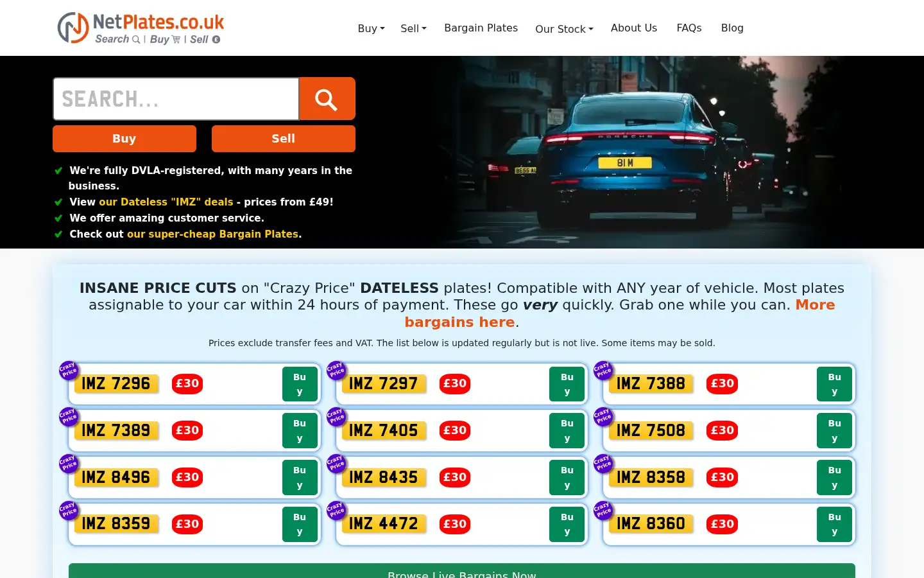Open the About Us page
Screen dimensions: 924x578
point(634,28)
